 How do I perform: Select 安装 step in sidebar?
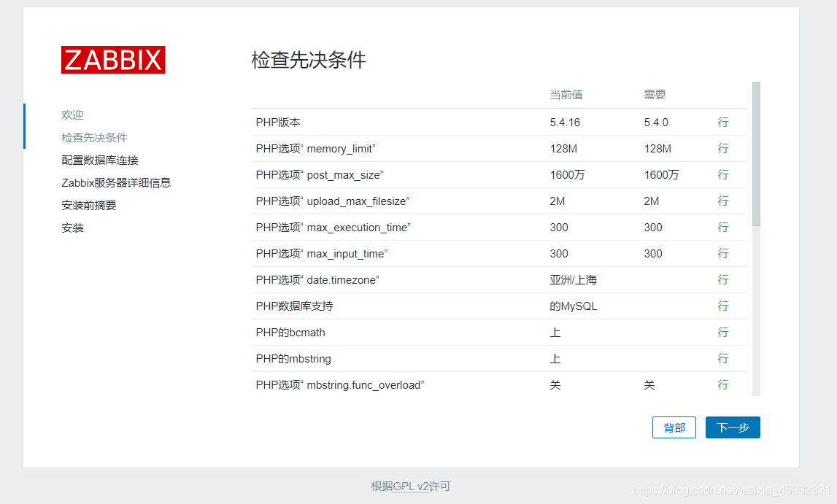pyautogui.click(x=72, y=228)
